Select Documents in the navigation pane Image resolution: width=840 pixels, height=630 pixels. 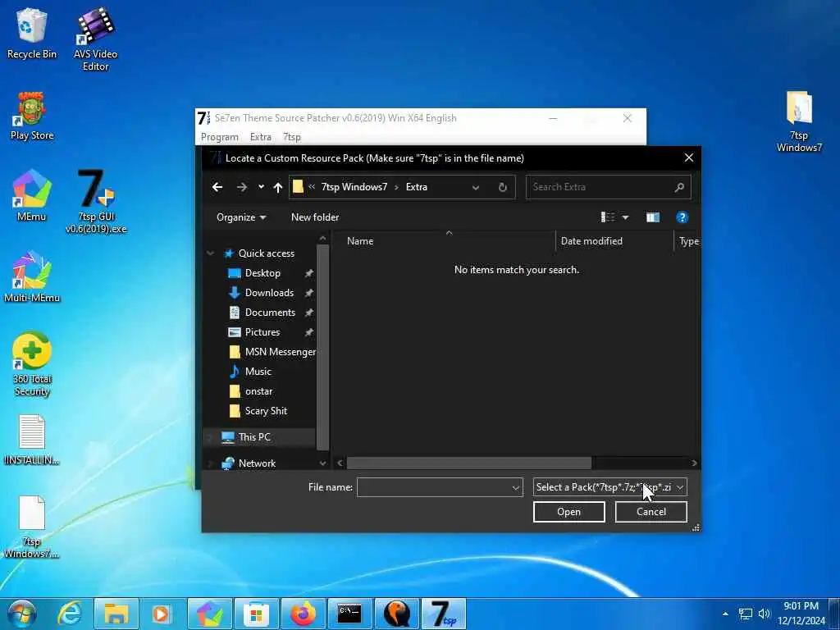point(270,313)
